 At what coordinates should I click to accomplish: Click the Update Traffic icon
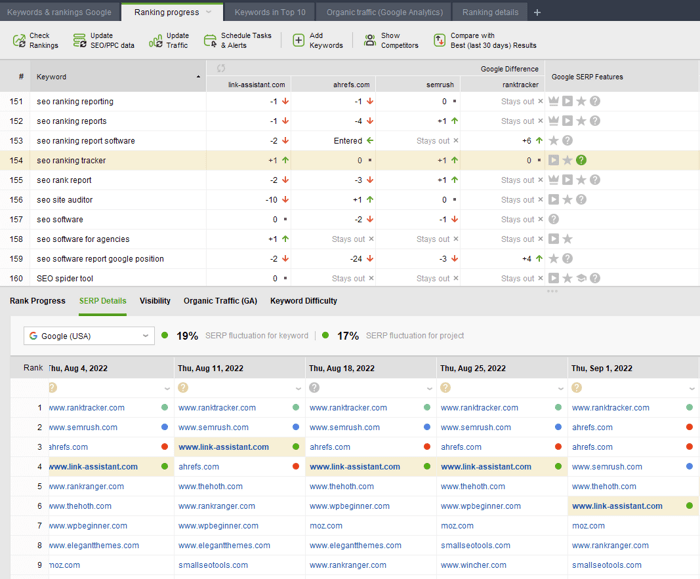[155, 41]
